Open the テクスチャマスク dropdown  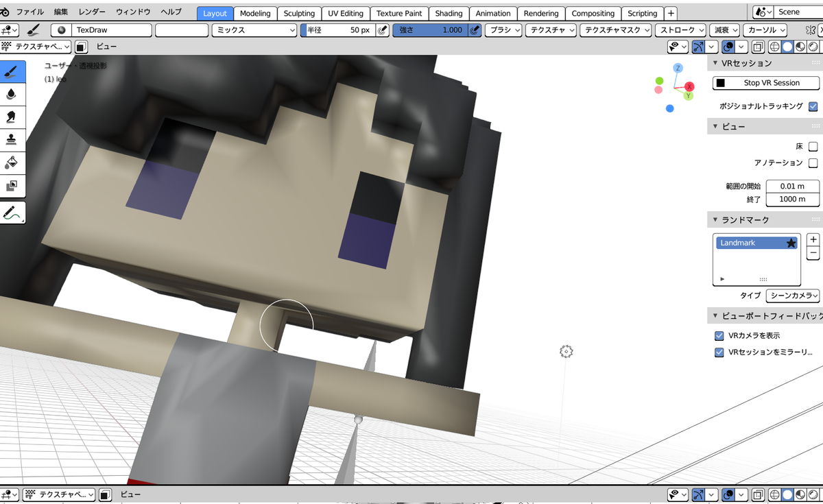point(615,30)
